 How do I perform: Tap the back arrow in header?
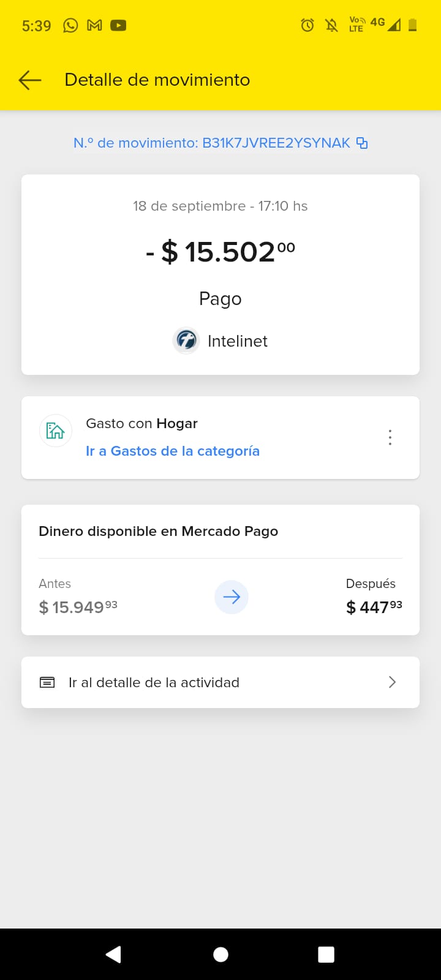point(30,80)
